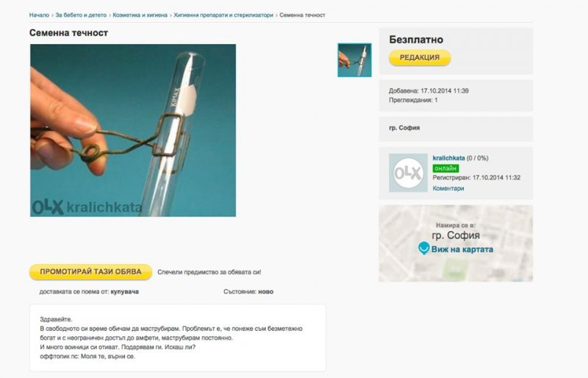
Task: Click the гр. София location box
Action: [456, 129]
